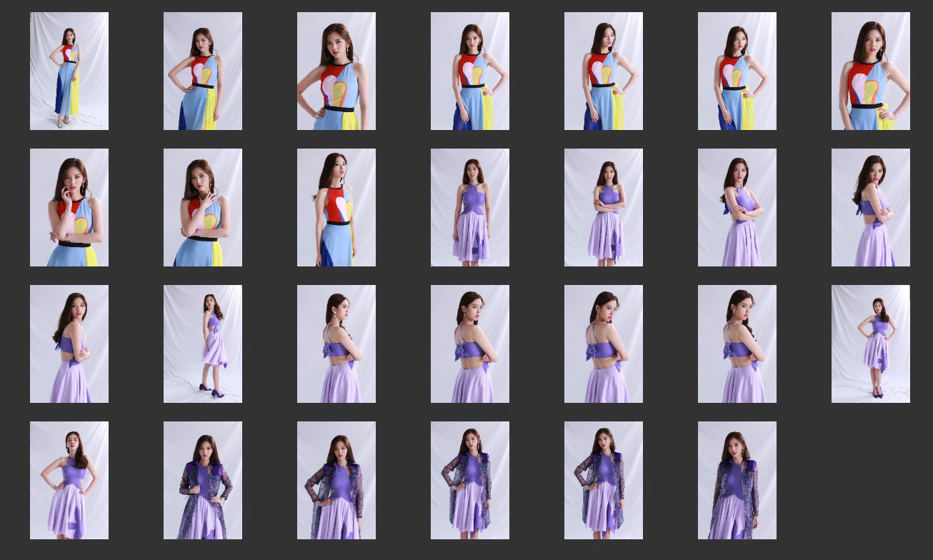The height and width of the screenshot is (560, 933).
Task: Open full-body side pose purple dress photo, row three
Action: click(203, 344)
